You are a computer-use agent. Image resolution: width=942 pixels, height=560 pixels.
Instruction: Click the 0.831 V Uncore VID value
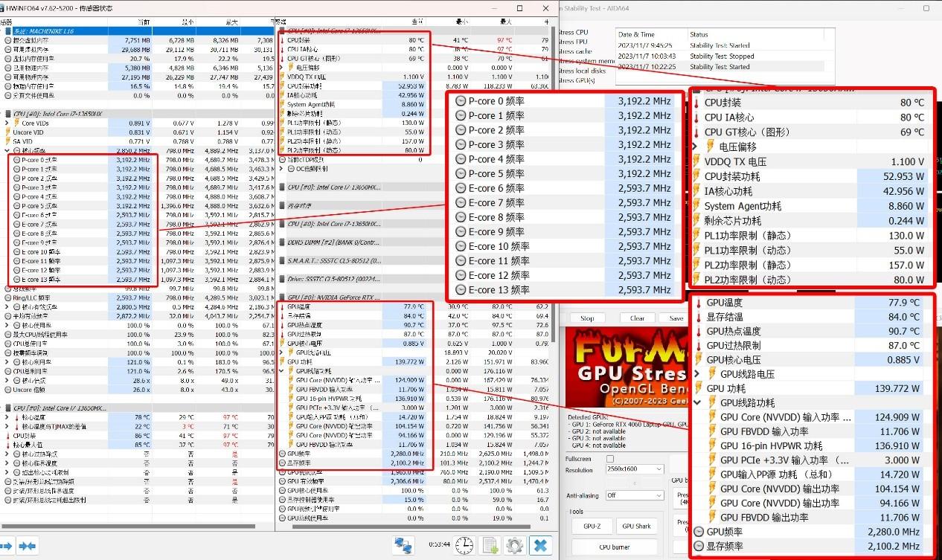pyautogui.click(x=140, y=132)
